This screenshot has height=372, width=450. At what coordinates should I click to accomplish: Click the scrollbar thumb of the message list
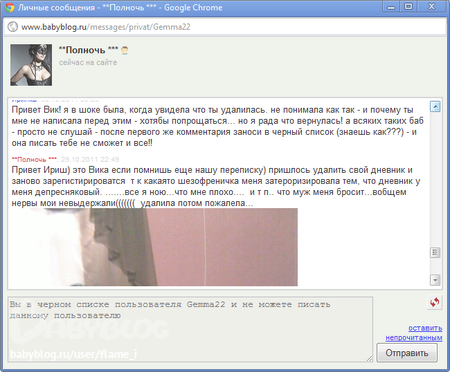435,252
